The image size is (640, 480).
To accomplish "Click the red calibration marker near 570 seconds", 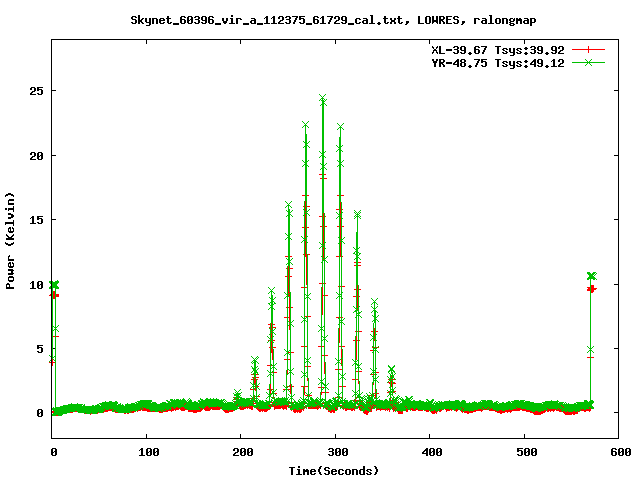I will 591,289.
